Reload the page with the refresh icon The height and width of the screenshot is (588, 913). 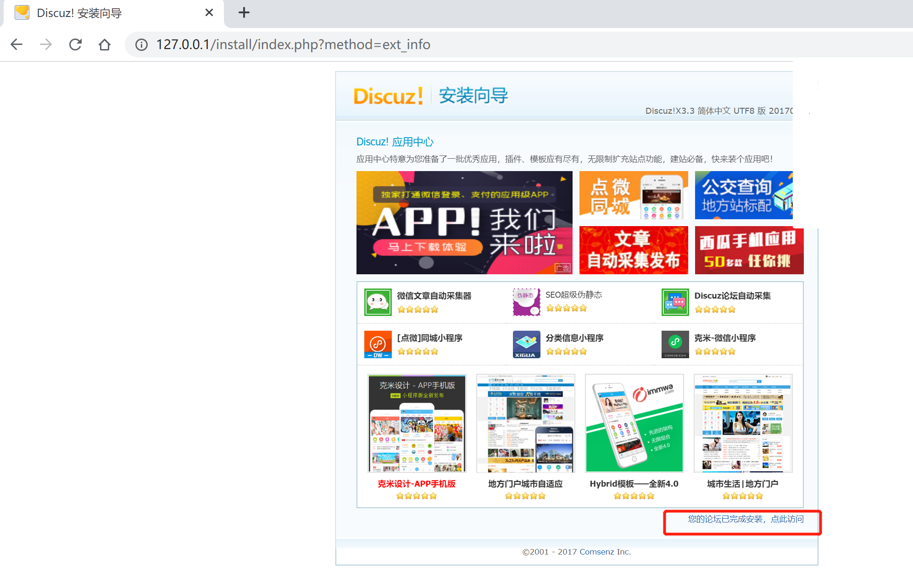[75, 44]
